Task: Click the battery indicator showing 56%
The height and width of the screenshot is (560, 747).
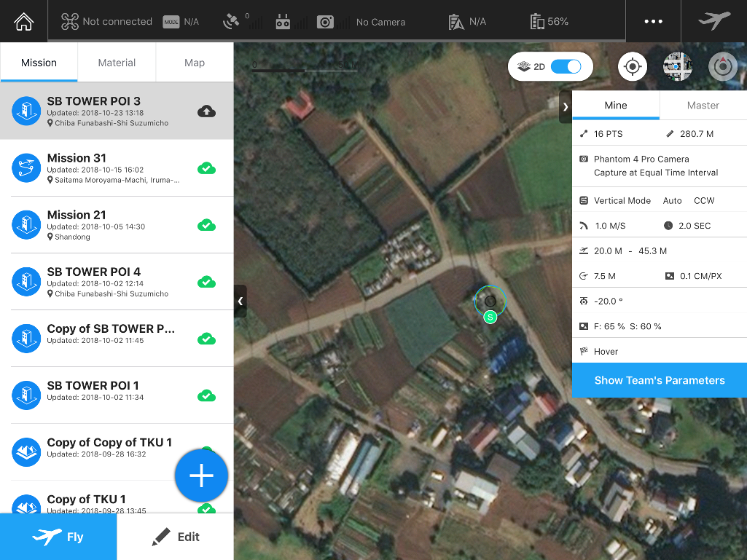Action: tap(543, 21)
